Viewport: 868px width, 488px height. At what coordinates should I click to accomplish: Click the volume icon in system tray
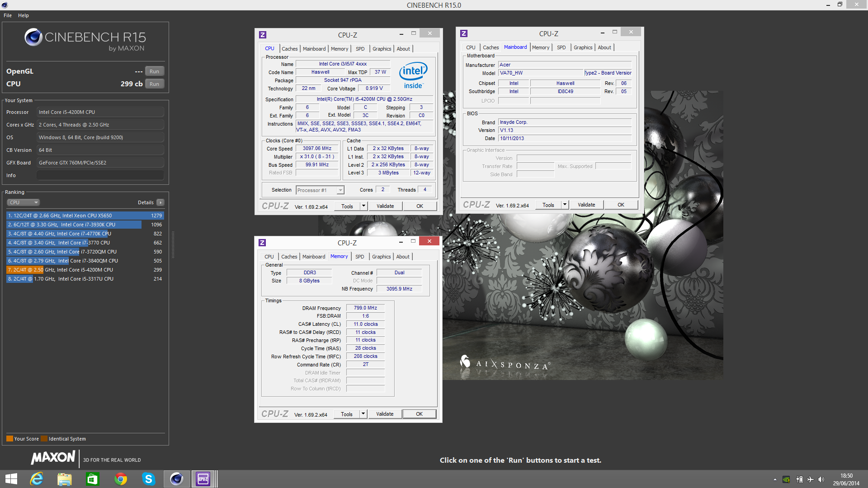pos(821,479)
